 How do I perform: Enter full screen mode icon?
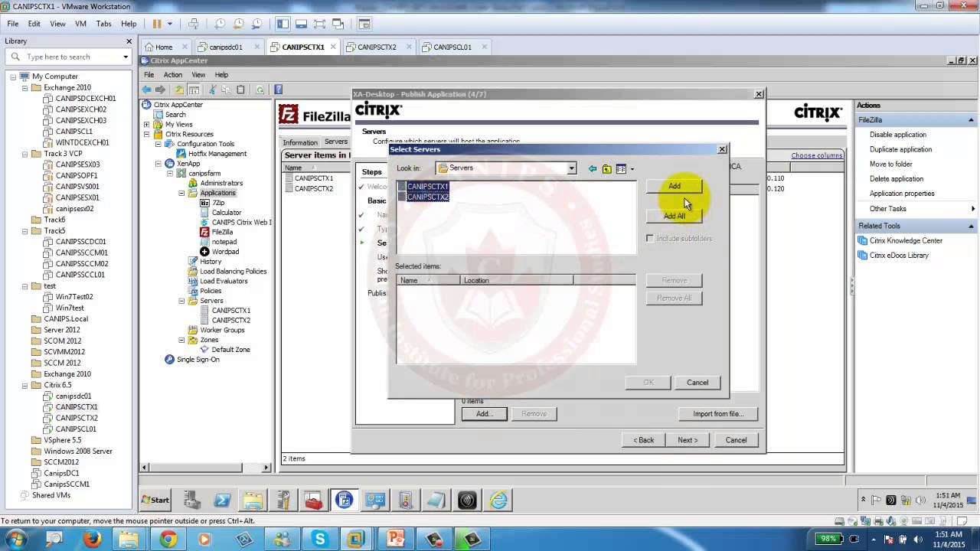point(320,24)
